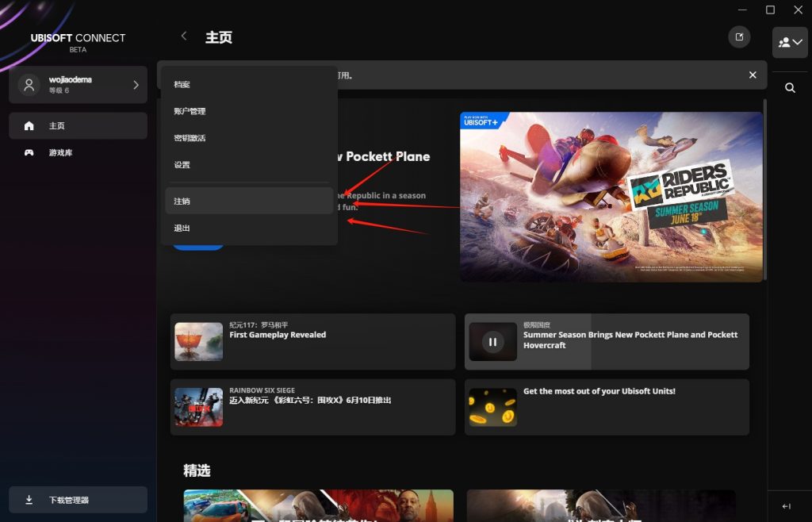Open 下载管理器 download manager
The image size is (812, 522).
(79, 500)
